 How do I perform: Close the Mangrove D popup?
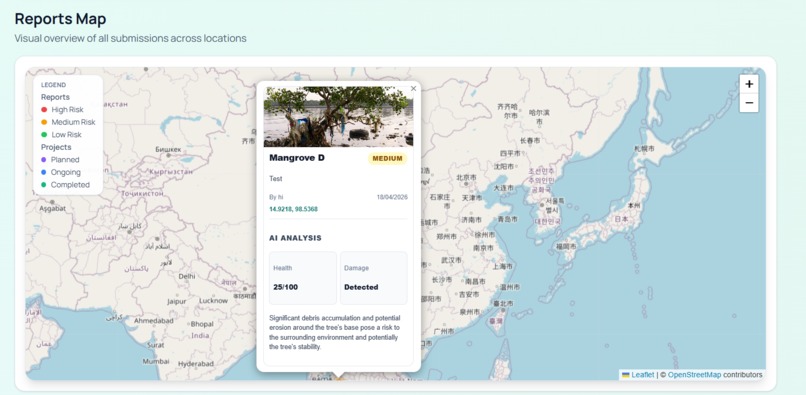click(x=413, y=88)
